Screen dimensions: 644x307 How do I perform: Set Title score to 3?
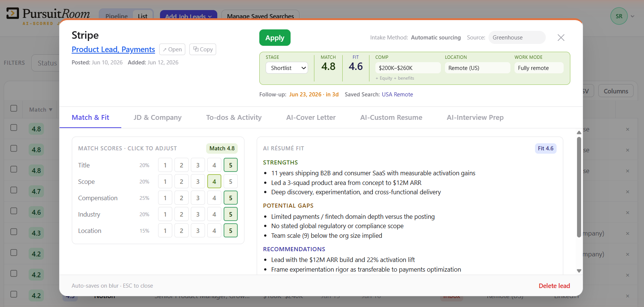coord(198,165)
